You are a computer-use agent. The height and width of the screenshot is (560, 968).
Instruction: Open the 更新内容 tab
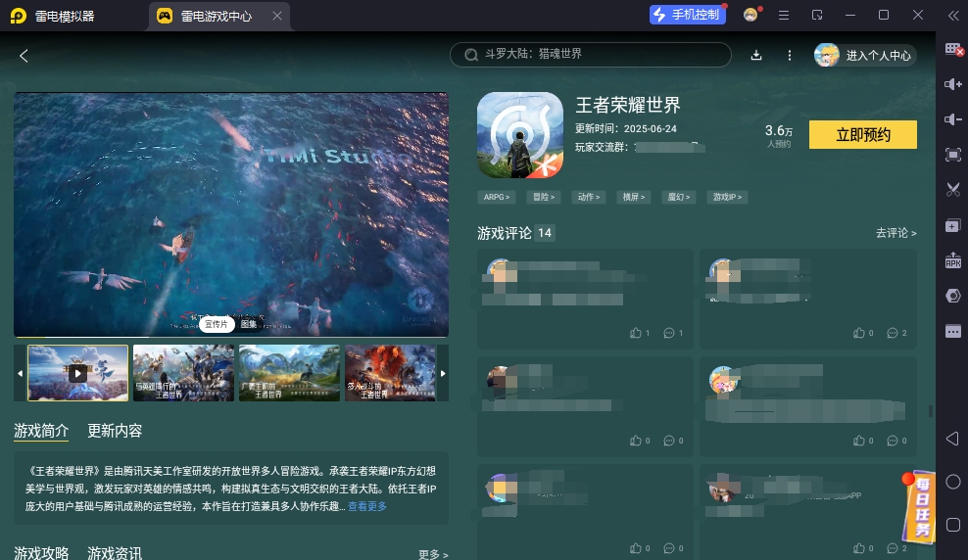coord(115,431)
